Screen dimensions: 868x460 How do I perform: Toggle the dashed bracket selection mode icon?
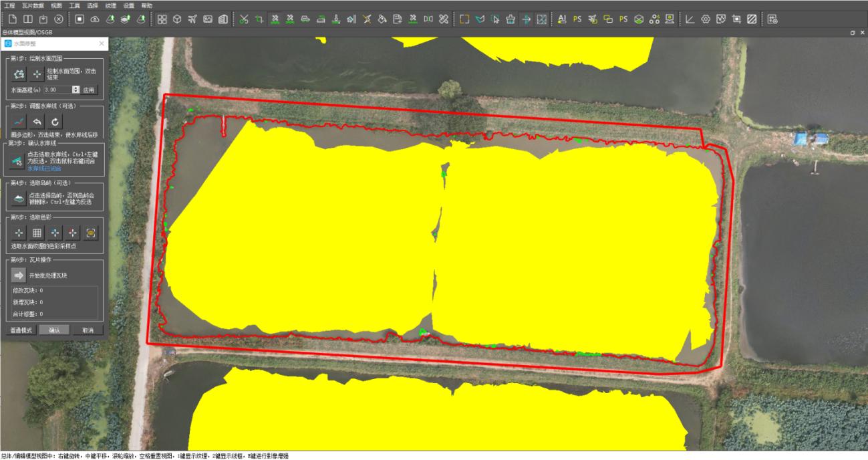464,19
